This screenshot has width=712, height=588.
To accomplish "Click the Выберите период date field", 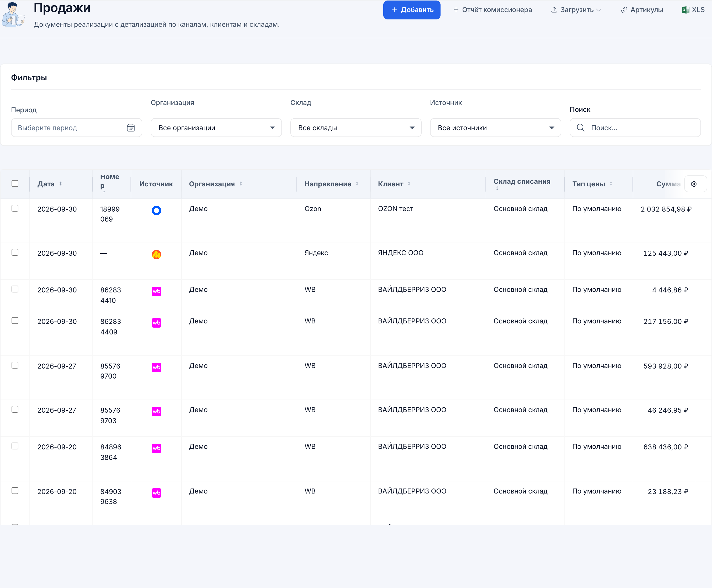I will coord(77,128).
